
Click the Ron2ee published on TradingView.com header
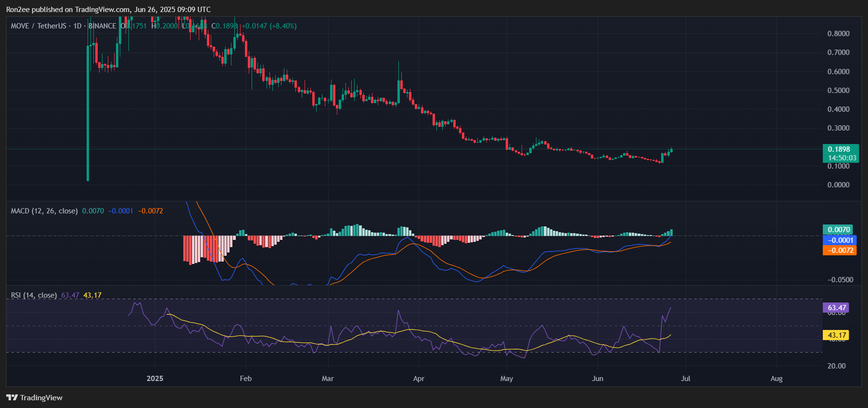(108, 10)
